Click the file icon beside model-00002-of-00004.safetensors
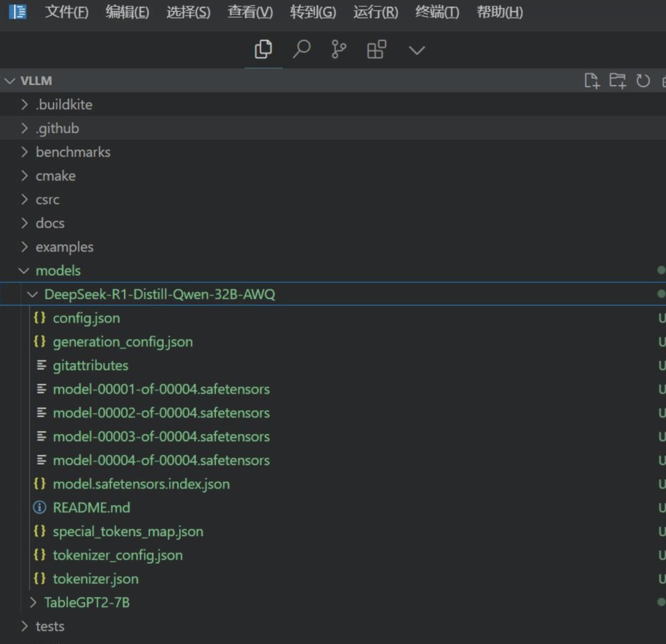Viewport: 666px width, 644px height. pos(41,413)
